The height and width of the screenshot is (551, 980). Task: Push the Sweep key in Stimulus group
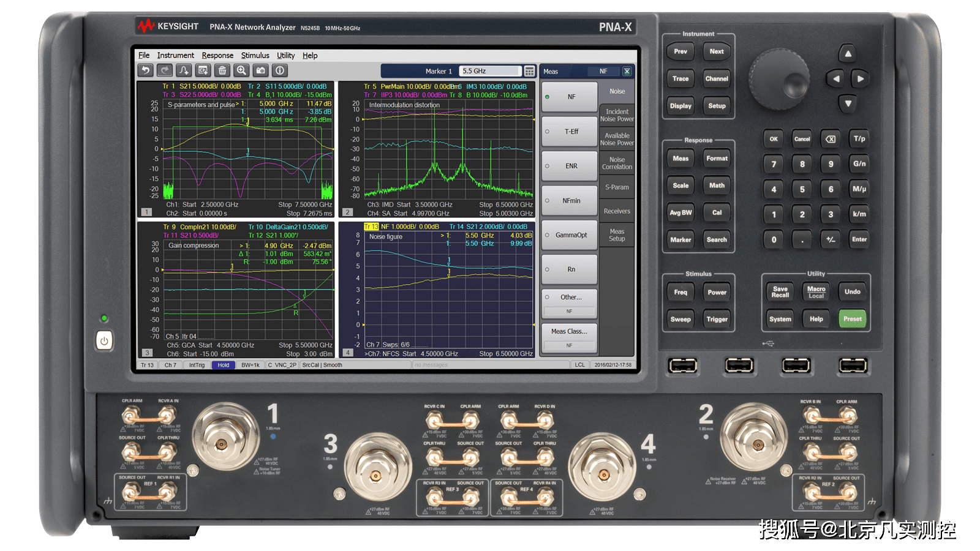tap(680, 320)
